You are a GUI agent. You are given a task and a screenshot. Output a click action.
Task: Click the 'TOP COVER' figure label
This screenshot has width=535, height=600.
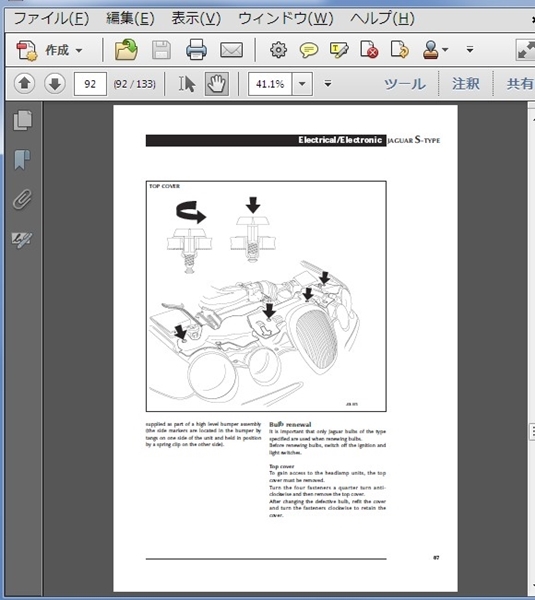pyautogui.click(x=165, y=186)
